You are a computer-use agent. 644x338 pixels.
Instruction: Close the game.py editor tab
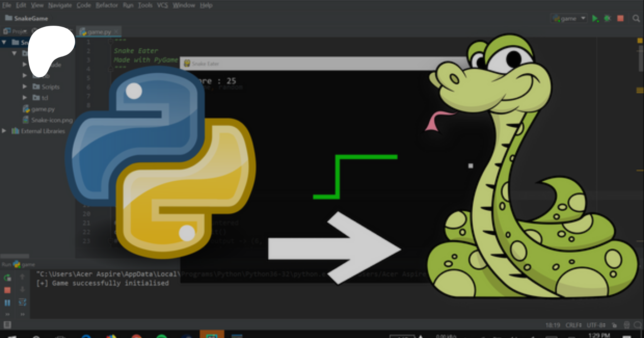point(116,32)
